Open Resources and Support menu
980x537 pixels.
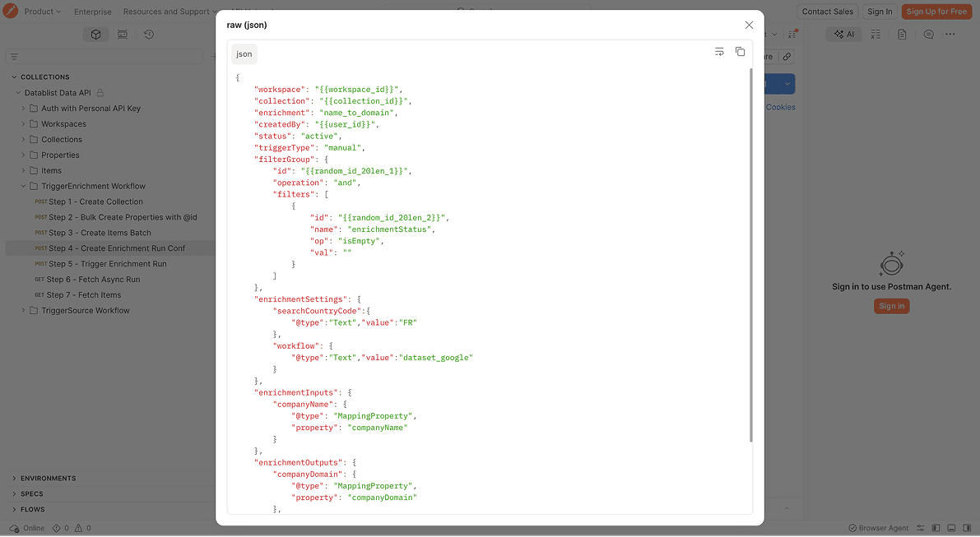coord(170,12)
